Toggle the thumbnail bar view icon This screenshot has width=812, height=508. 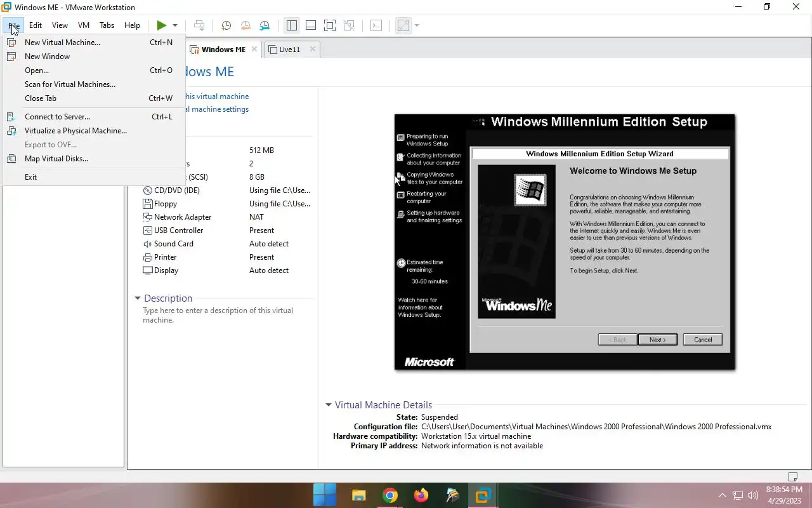point(311,25)
